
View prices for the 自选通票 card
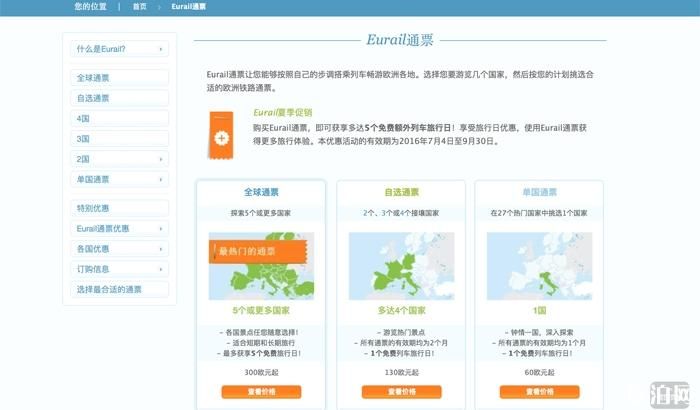click(x=401, y=392)
